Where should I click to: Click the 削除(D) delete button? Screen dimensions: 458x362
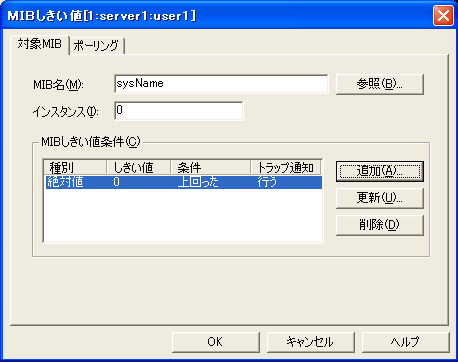click(380, 225)
